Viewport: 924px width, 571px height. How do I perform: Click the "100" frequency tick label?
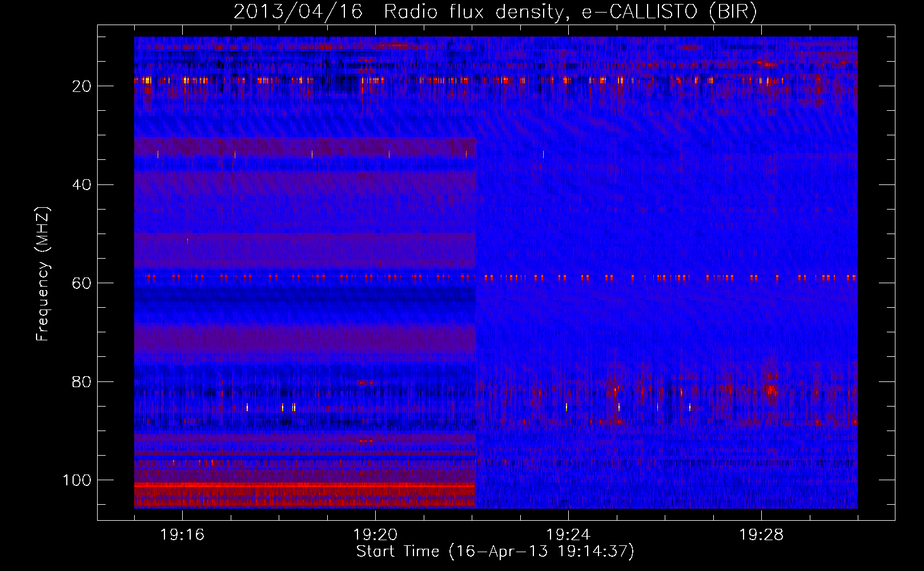(x=77, y=480)
